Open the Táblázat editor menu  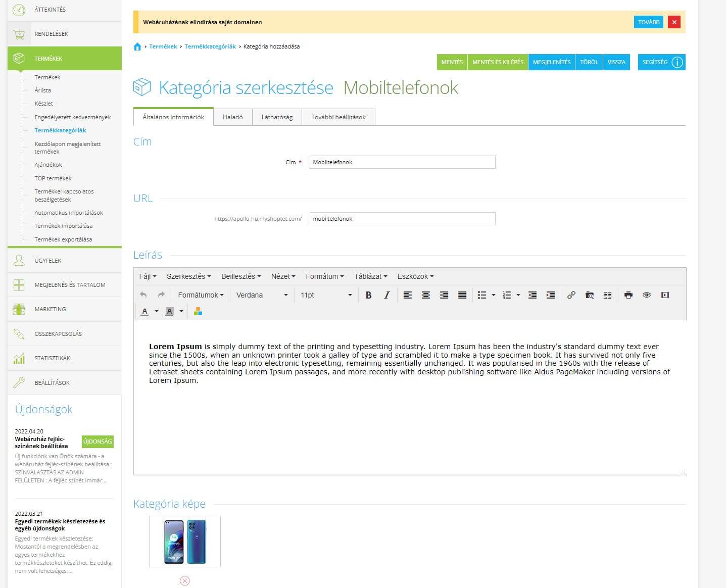point(371,276)
